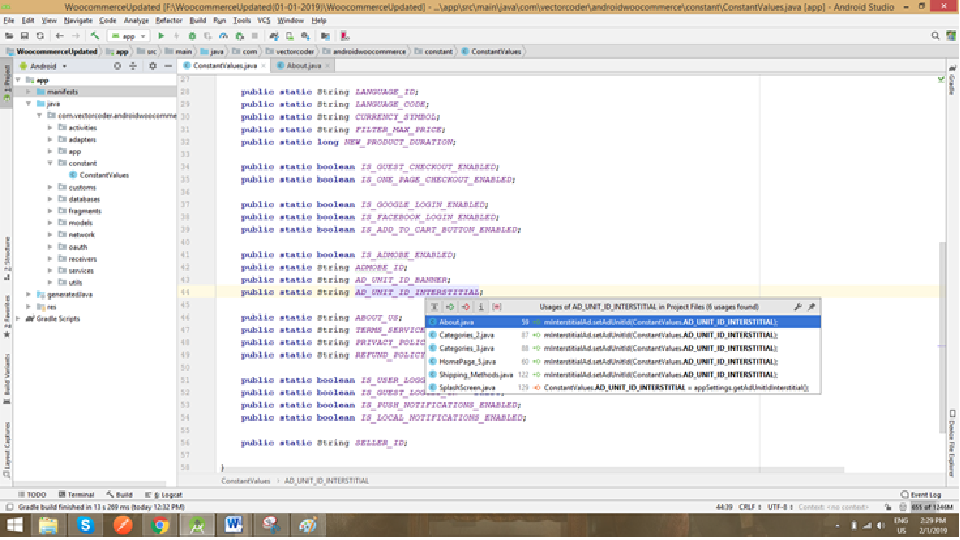Click the 'constant' breadcrumb

point(434,51)
